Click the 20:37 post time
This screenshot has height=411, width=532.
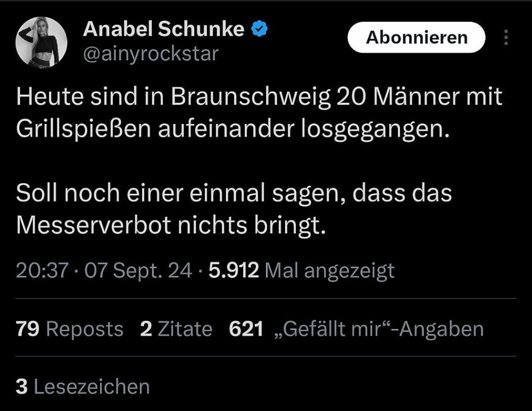pyautogui.click(x=42, y=271)
